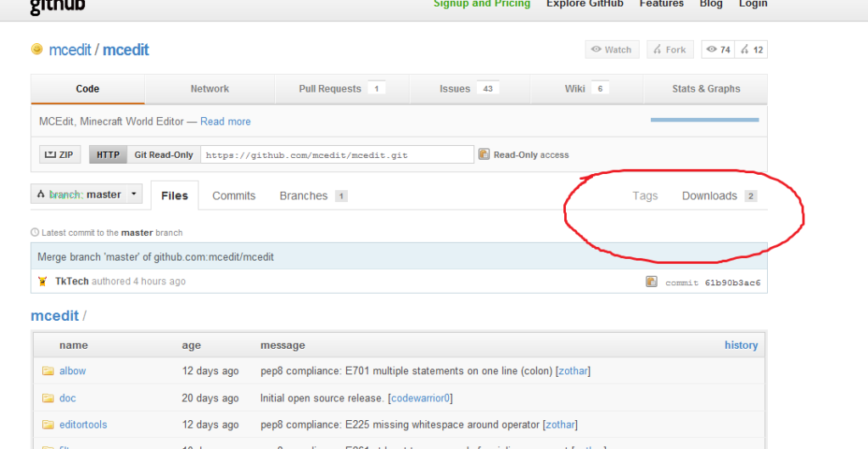Select the HTTP clone protocol
Screen dimensions: 868x449
108,154
